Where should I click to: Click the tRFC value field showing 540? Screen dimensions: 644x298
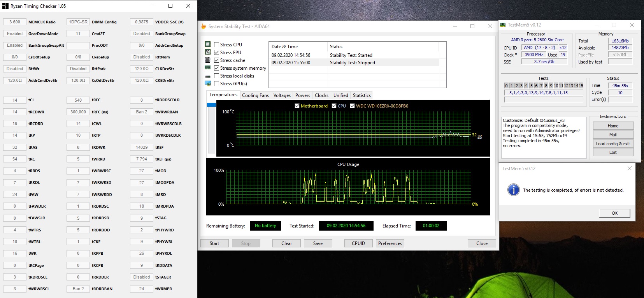pyautogui.click(x=78, y=100)
